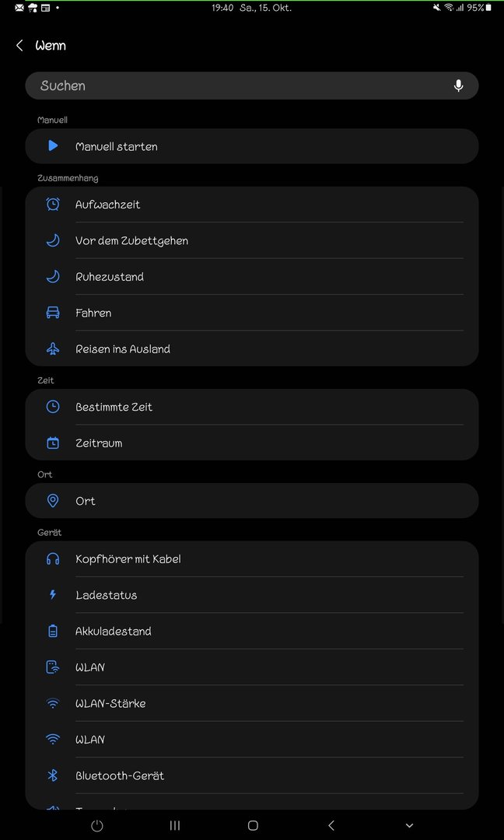Image resolution: width=504 pixels, height=840 pixels.
Task: Pick the airplane icon "Reisen ins Ausland"
Action: pos(53,349)
